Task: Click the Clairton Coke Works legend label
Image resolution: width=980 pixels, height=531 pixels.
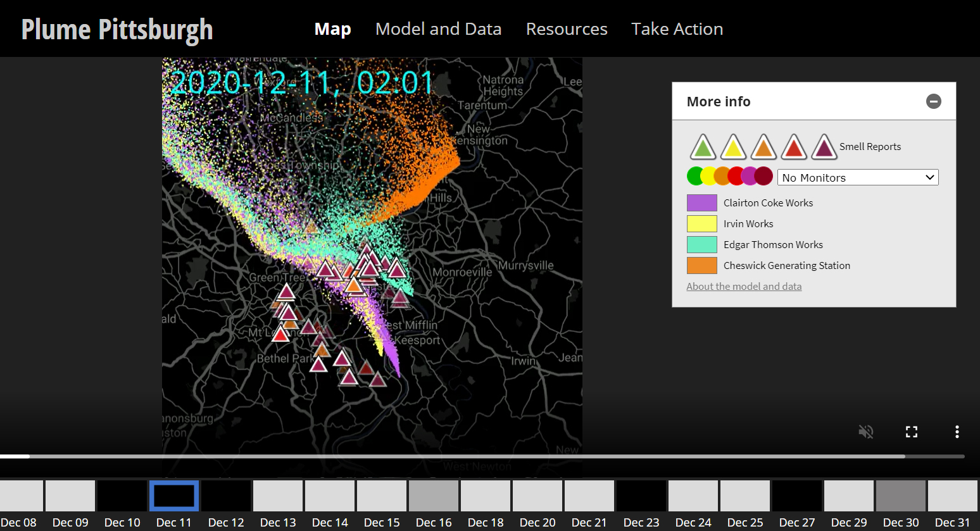Action: pos(768,203)
